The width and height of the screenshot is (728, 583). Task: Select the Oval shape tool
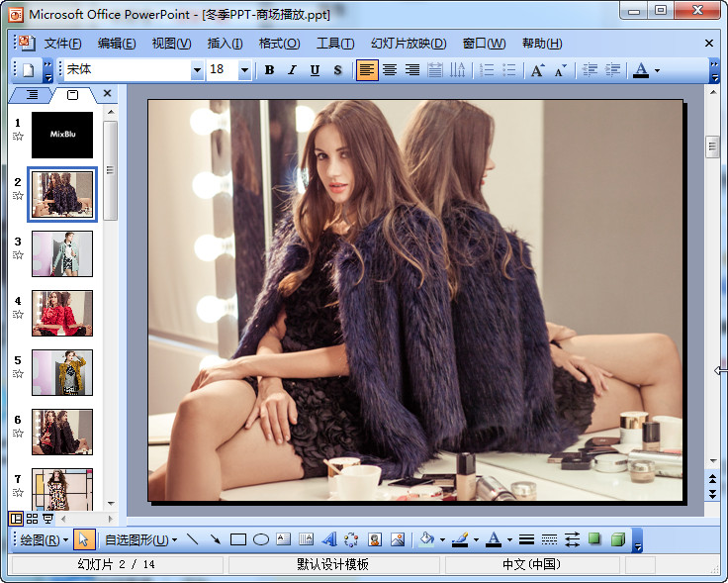point(261,539)
